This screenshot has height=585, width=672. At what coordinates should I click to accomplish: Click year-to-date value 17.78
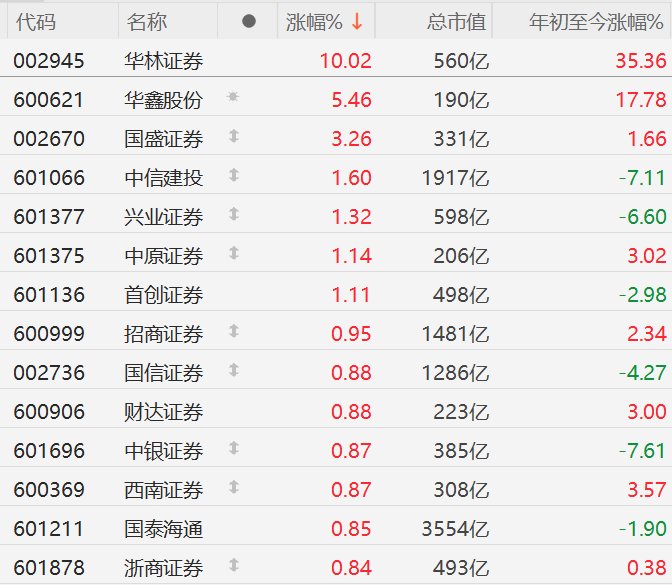point(641,100)
